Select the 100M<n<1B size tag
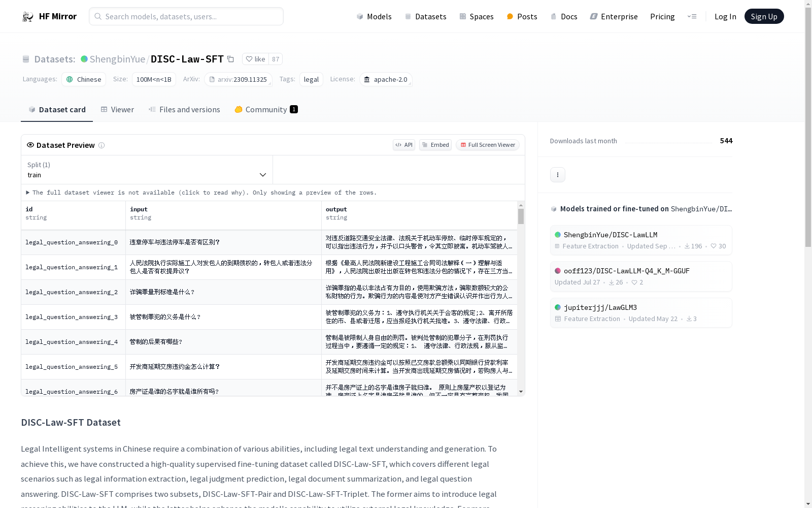This screenshot has height=508, width=812. (x=154, y=79)
